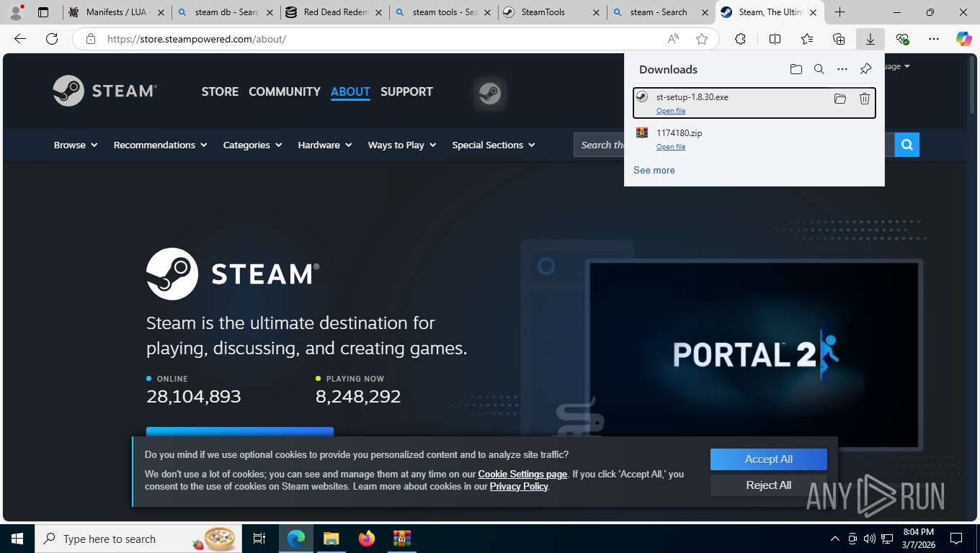Screen dimensions: 980x553
Task: Switch to Manifests / LUA tab
Action: coord(117,12)
